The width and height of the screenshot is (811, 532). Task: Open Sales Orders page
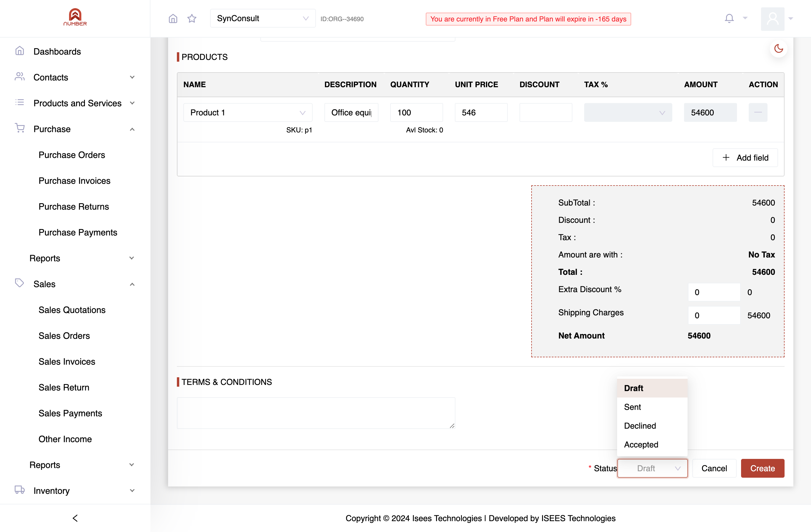pos(64,336)
